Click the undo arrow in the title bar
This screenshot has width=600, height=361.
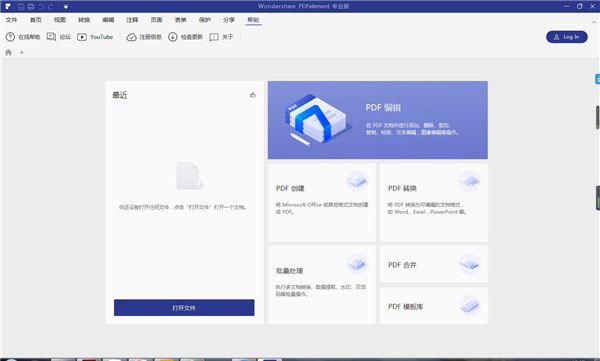tap(41, 7)
